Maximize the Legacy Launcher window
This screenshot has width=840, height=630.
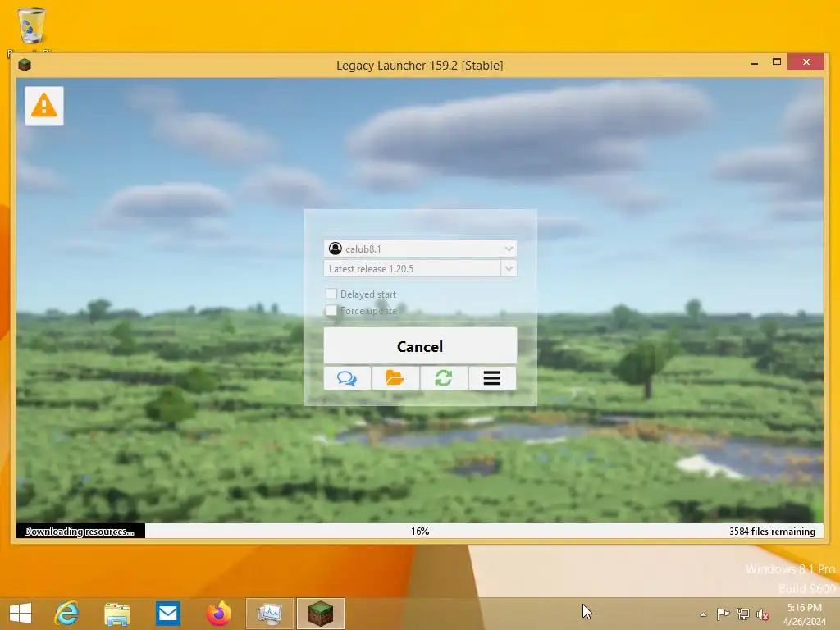776,62
